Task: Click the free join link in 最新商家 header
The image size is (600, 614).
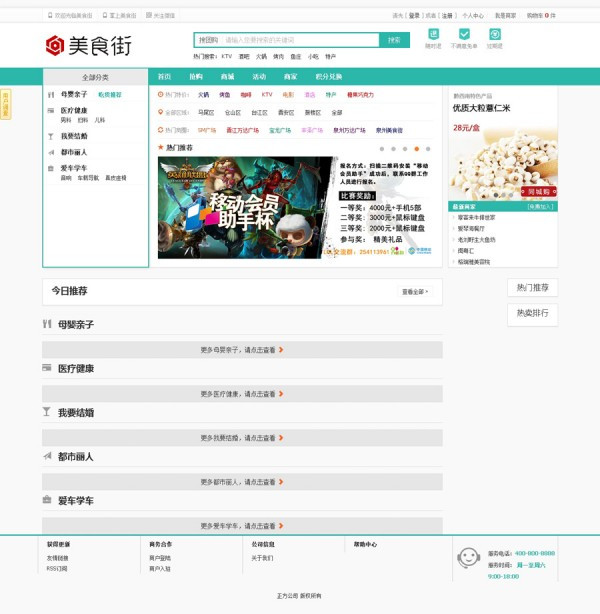Action: point(540,206)
